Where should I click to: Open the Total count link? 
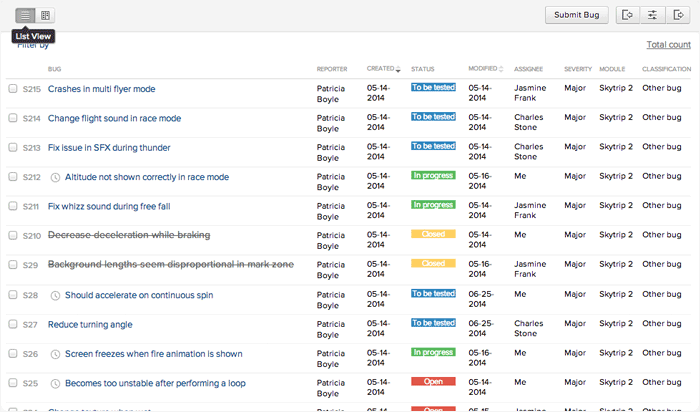click(x=668, y=45)
